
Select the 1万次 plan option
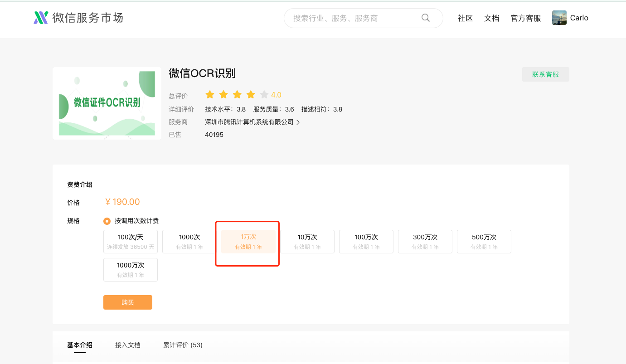click(248, 242)
